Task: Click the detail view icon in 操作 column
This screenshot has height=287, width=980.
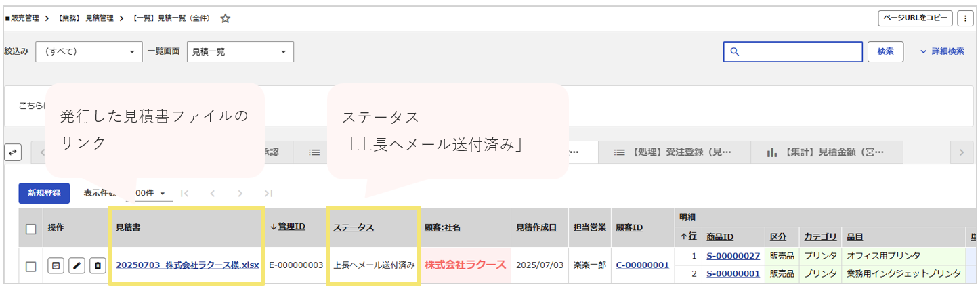Action: pos(56,266)
